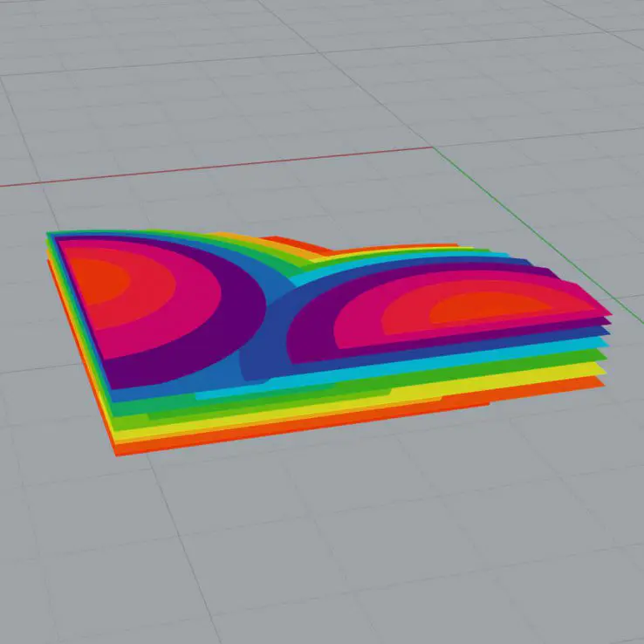Click the orange bottom layer along the front edge
Screen dimensions: 644x644
click(262, 439)
